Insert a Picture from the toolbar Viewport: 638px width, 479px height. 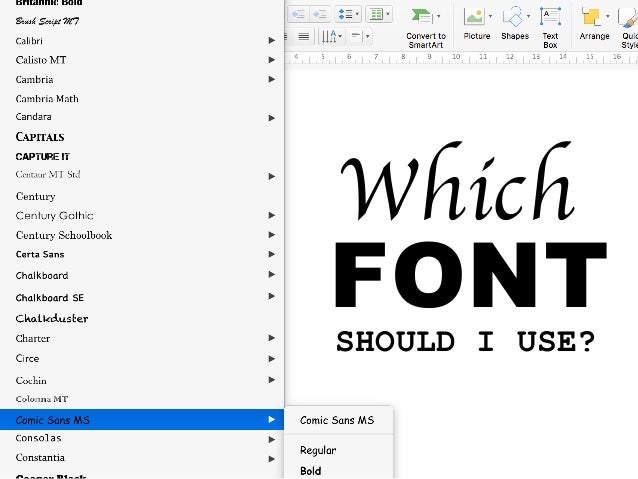pos(476,17)
